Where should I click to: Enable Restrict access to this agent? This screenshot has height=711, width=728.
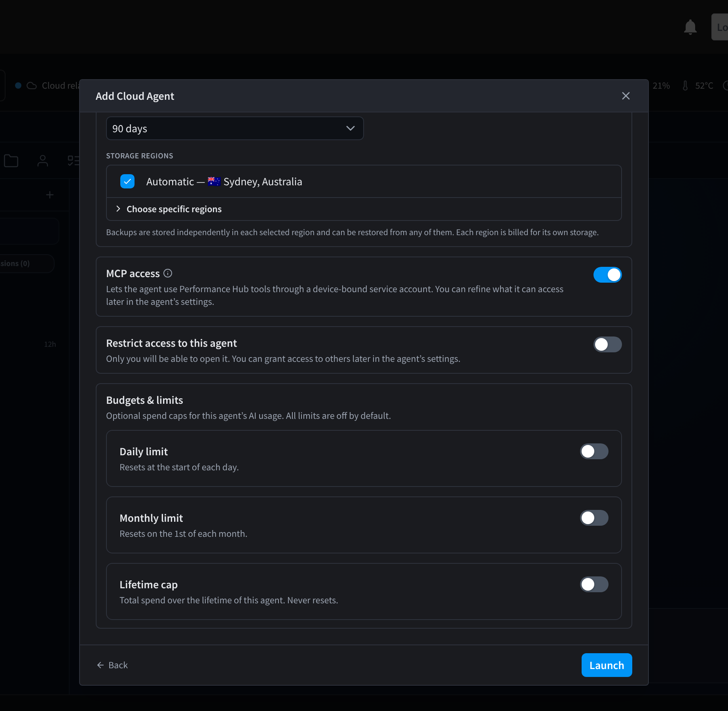pos(607,344)
